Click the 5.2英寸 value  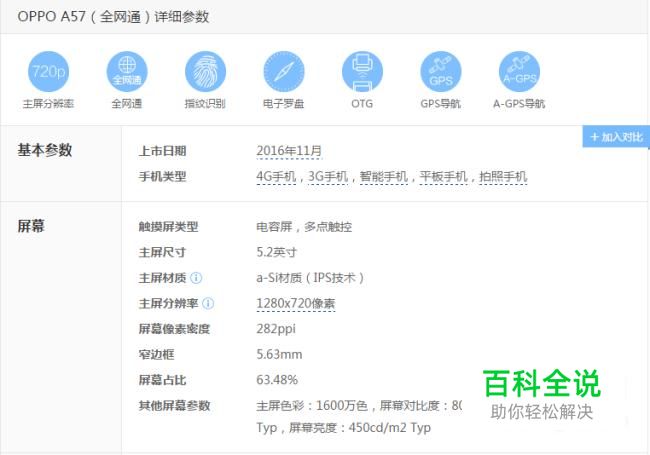tap(276, 252)
